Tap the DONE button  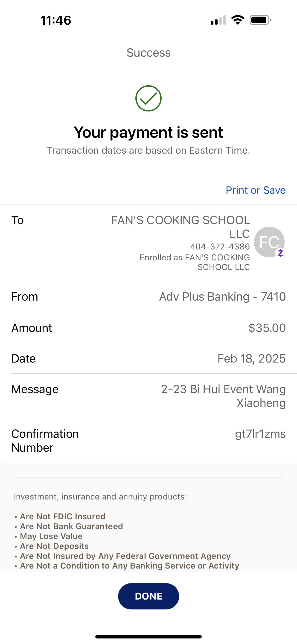(x=148, y=596)
